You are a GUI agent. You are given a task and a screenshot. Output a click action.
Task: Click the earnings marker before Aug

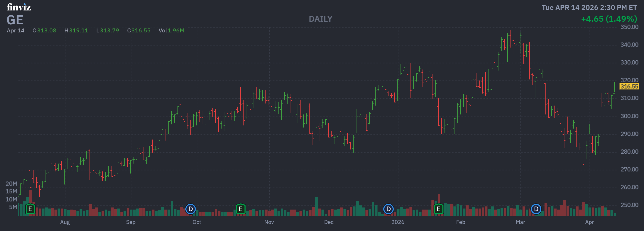click(x=30, y=209)
